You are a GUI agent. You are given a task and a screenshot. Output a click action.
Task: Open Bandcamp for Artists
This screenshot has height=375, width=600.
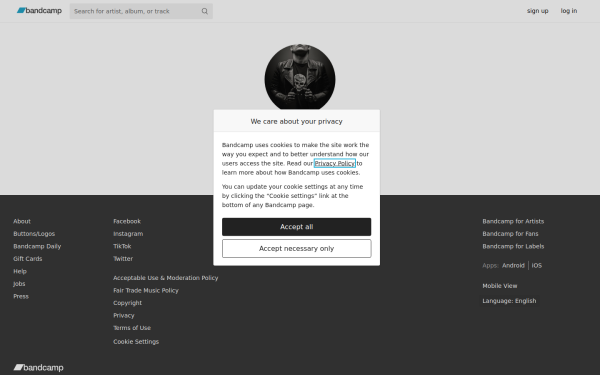coord(513,221)
